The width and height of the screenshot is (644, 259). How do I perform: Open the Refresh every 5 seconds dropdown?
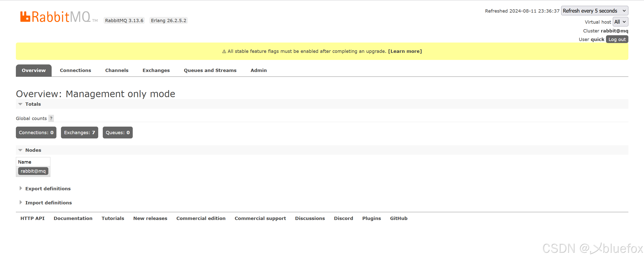(x=594, y=11)
